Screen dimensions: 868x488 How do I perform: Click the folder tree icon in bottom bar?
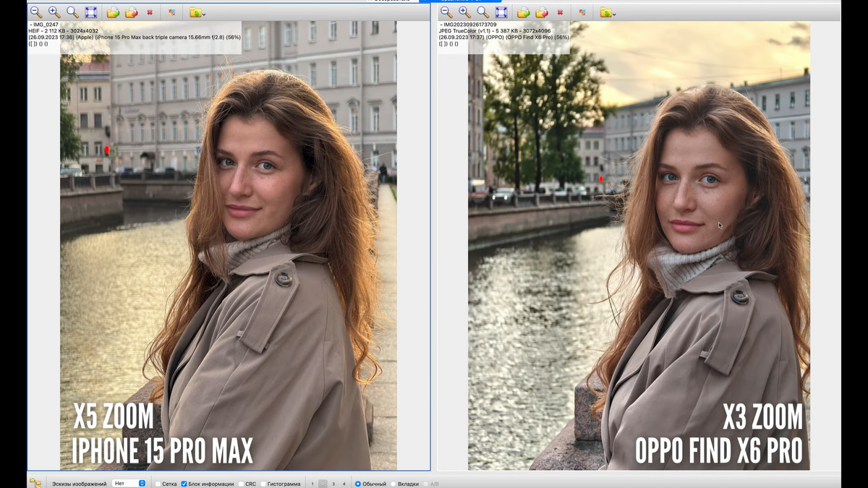[35, 483]
